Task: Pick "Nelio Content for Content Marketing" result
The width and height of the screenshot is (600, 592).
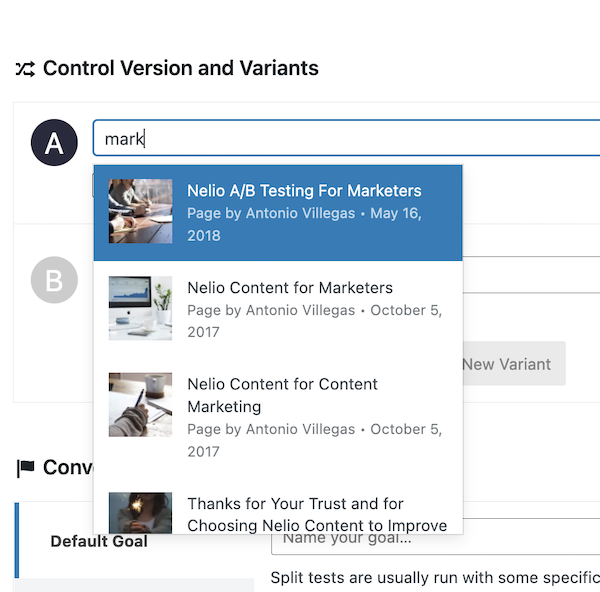Action: [278, 417]
